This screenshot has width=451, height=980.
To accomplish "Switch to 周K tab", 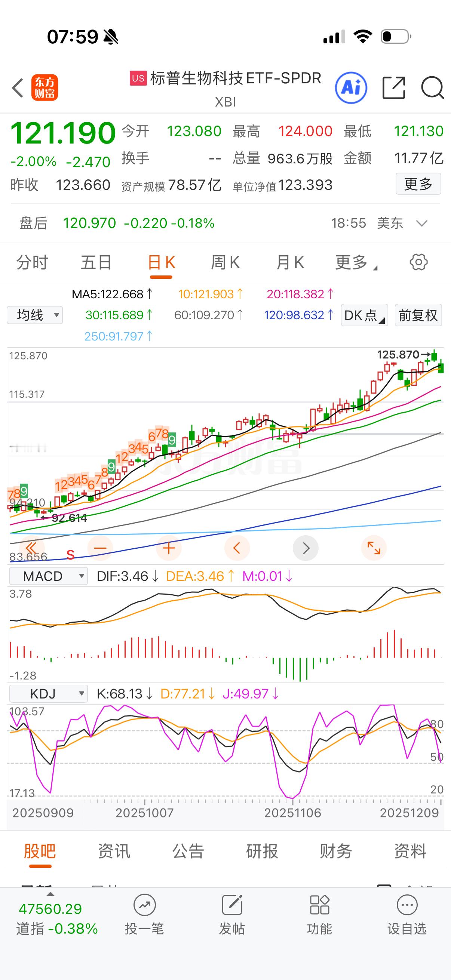I will [x=225, y=262].
